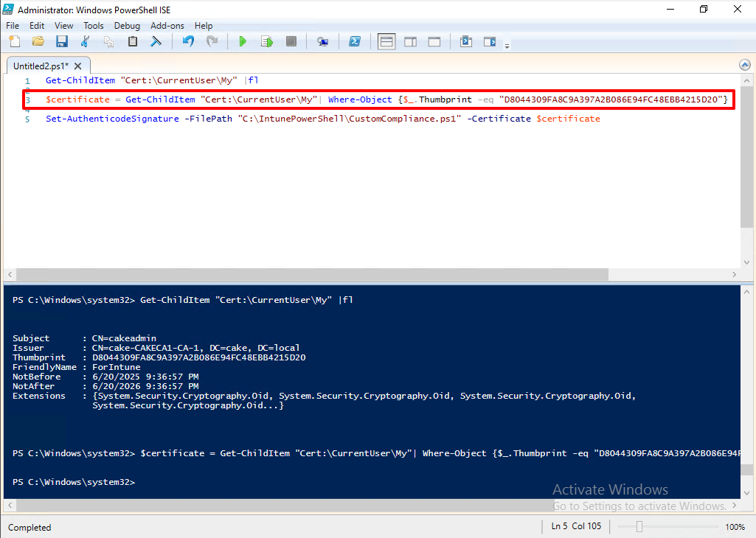The width and height of the screenshot is (756, 538).
Task: Click the $certificate variable on line 3
Action: [77, 99]
